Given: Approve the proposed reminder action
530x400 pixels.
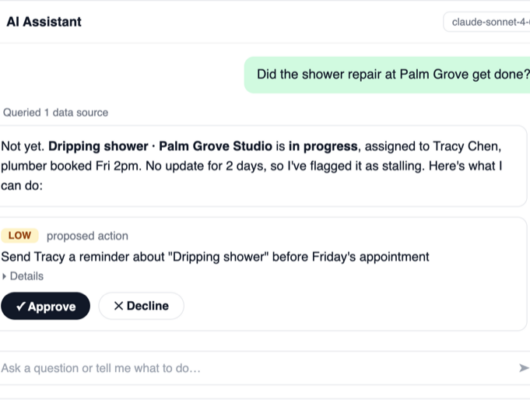Looking at the screenshot, I should (46, 306).
